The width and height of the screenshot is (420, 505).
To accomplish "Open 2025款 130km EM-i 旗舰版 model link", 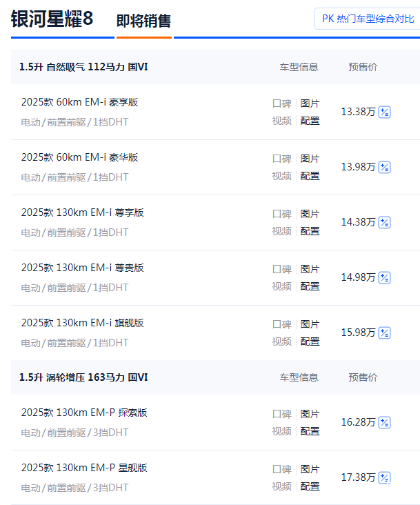I will (82, 323).
